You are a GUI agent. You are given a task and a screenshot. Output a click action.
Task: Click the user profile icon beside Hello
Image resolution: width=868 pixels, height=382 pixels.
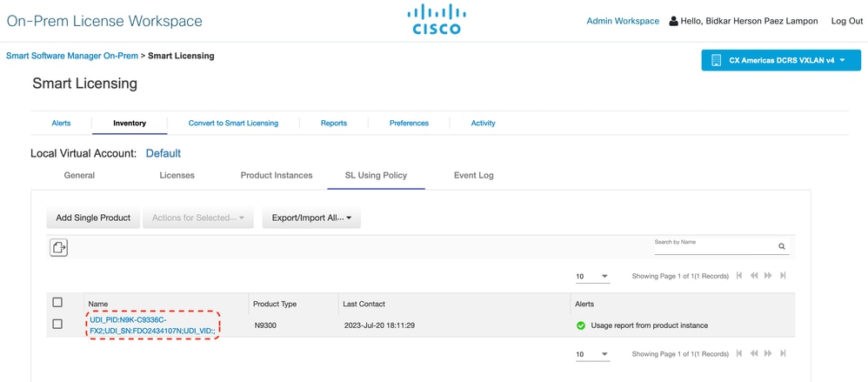(x=674, y=21)
